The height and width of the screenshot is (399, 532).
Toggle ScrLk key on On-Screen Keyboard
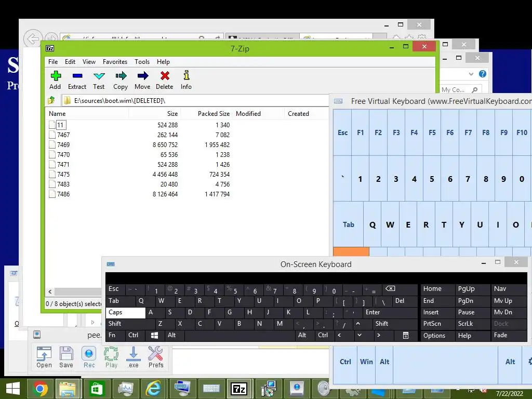tap(472, 324)
